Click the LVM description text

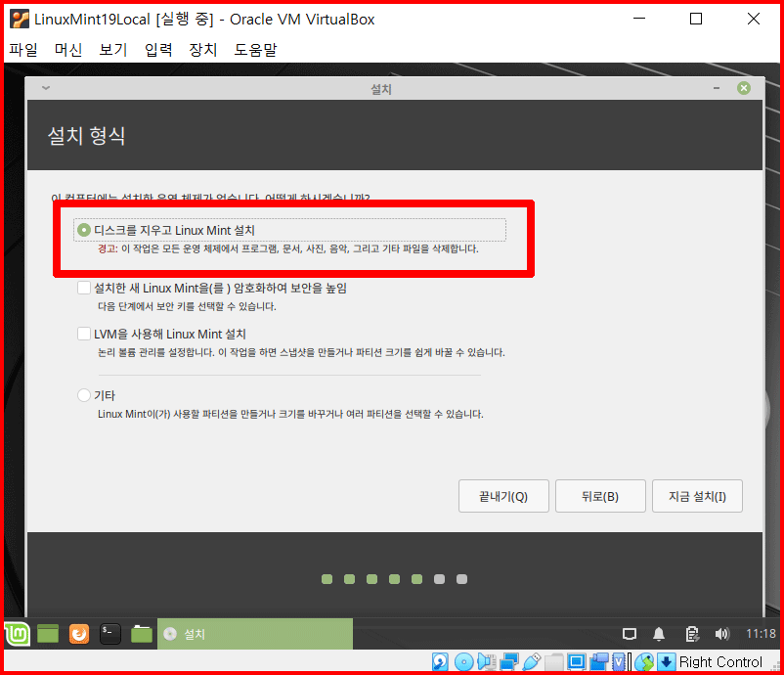(301, 352)
